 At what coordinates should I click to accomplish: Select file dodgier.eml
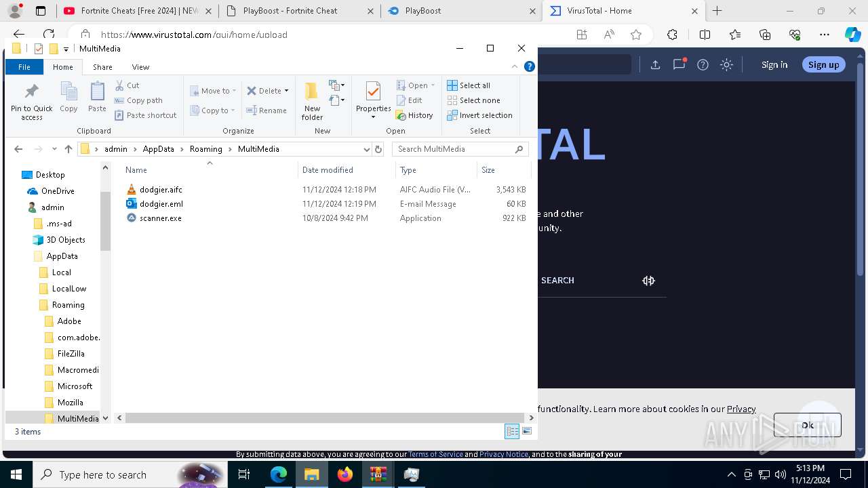(x=161, y=204)
